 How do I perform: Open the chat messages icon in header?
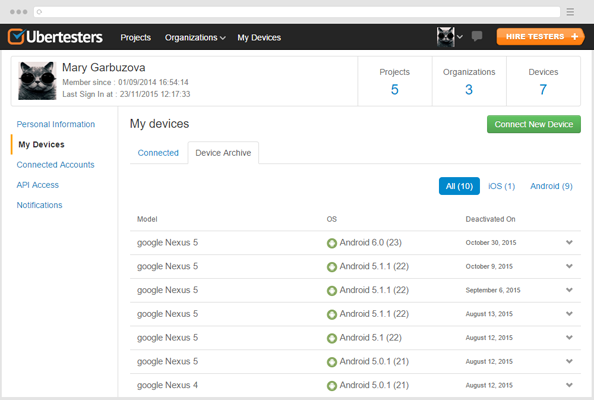pyautogui.click(x=477, y=36)
